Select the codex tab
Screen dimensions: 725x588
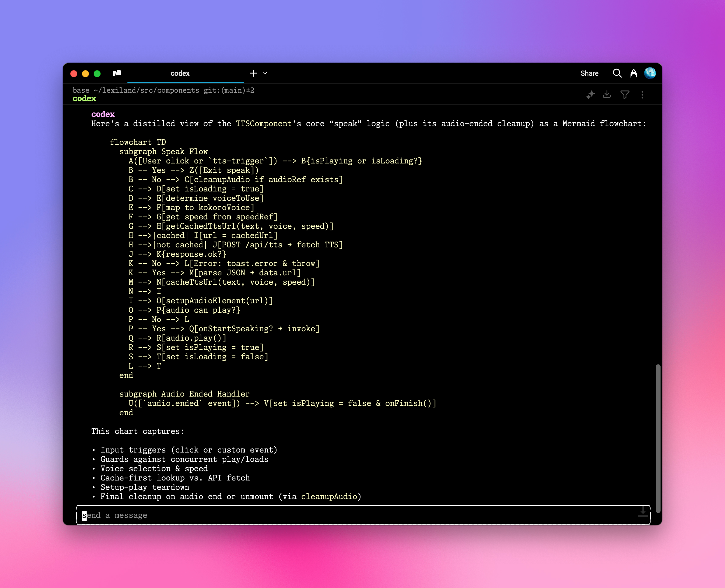click(x=180, y=73)
